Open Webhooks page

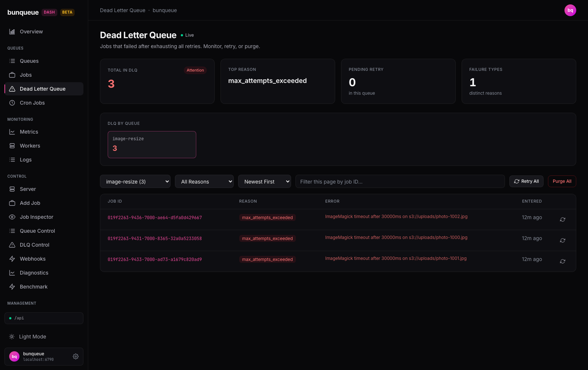pyautogui.click(x=44, y=259)
